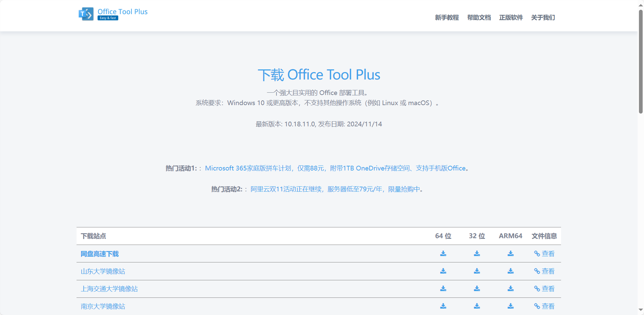
Task: Click the 一个强大且实用的 Office 部署工具 tagline
Action: 318,93
